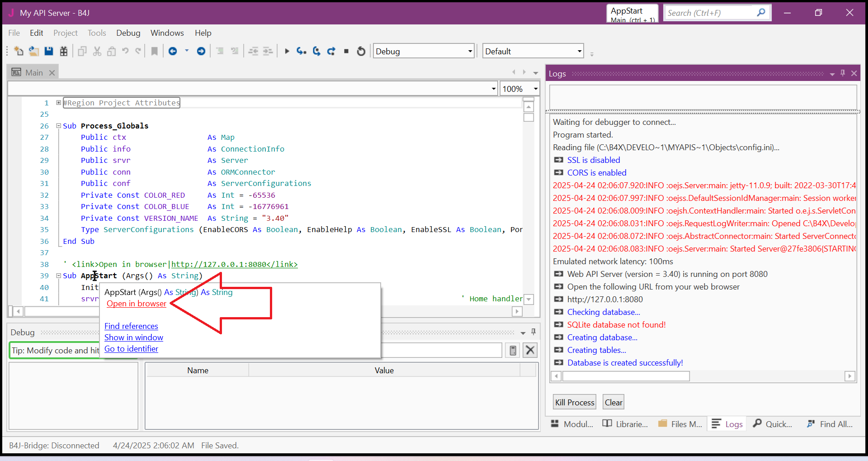Pin the Logs panel
Screen dimensions: 868x461
(843, 73)
